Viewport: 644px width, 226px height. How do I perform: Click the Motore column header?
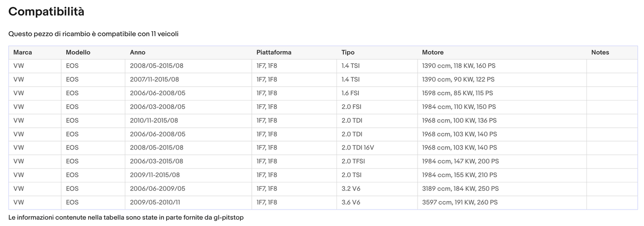[433, 52]
